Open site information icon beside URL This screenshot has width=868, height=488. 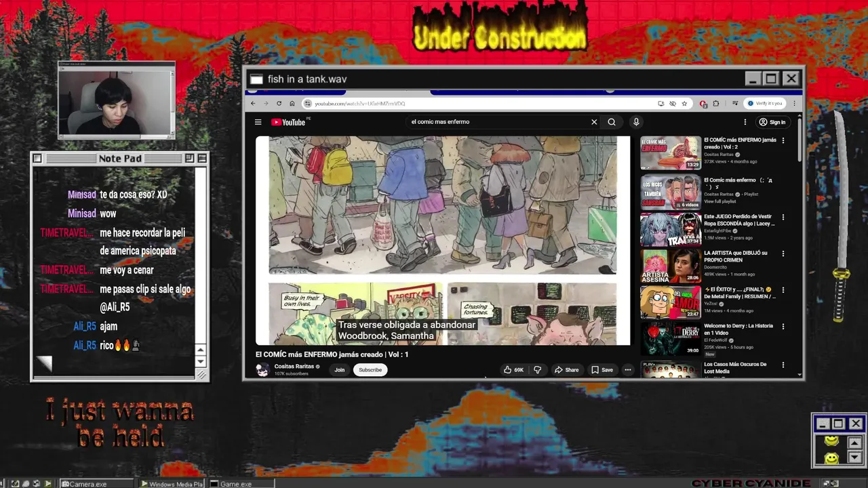pos(308,104)
